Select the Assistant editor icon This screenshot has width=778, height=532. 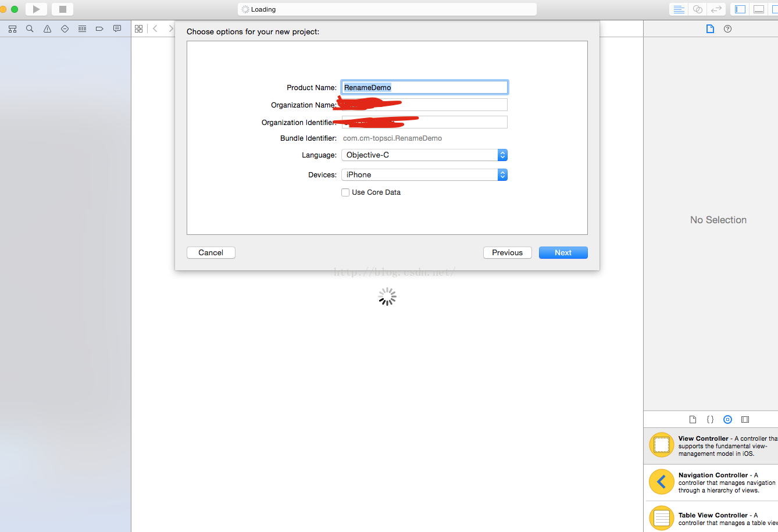pyautogui.click(x=698, y=9)
